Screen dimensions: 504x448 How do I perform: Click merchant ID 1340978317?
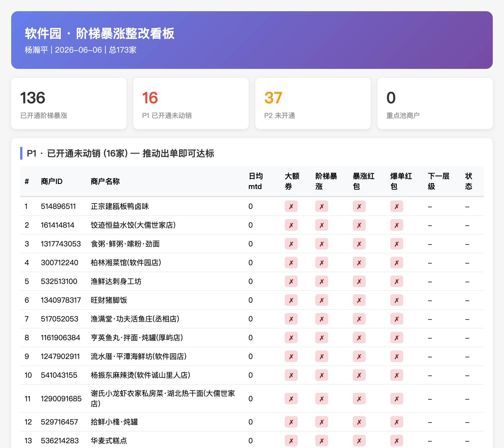[61, 300]
